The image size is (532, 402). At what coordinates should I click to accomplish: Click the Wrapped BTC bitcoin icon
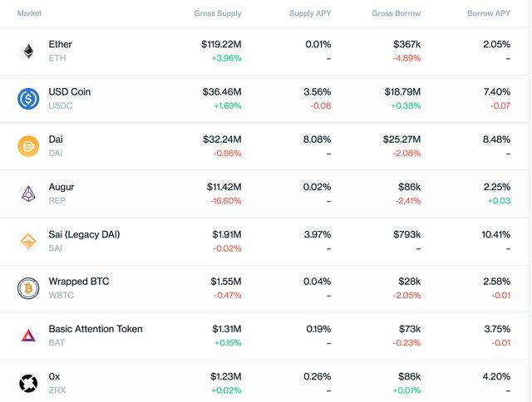[28, 288]
